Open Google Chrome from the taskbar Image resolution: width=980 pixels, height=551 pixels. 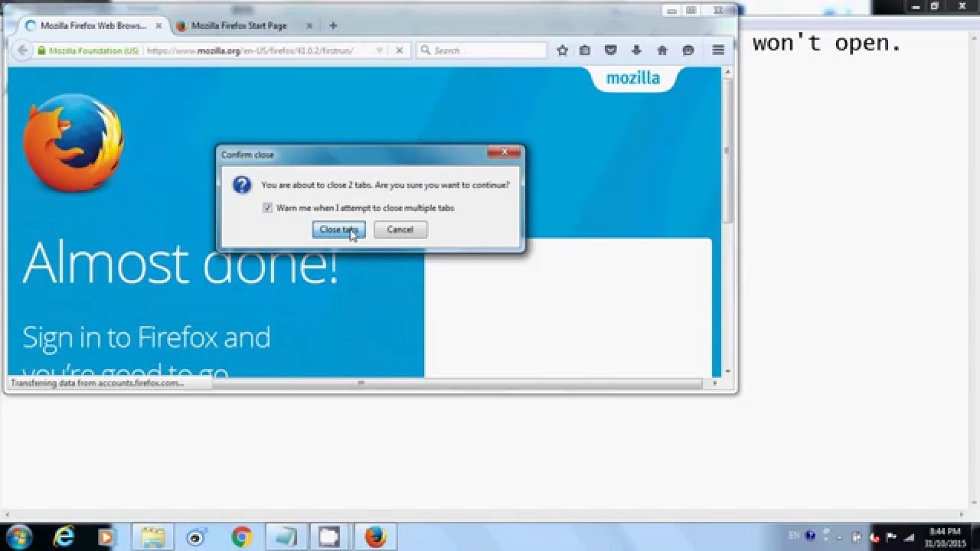(241, 537)
